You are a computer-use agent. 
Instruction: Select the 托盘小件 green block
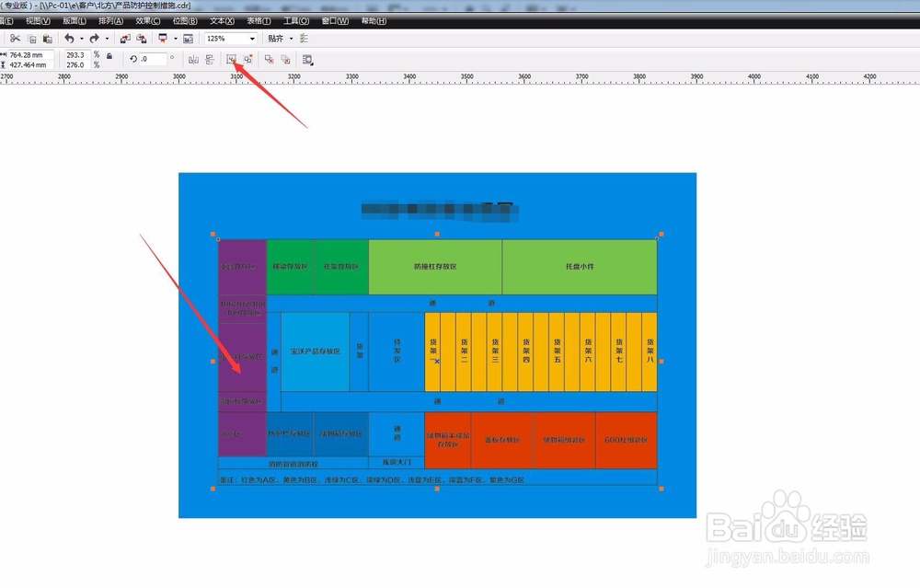tap(580, 267)
